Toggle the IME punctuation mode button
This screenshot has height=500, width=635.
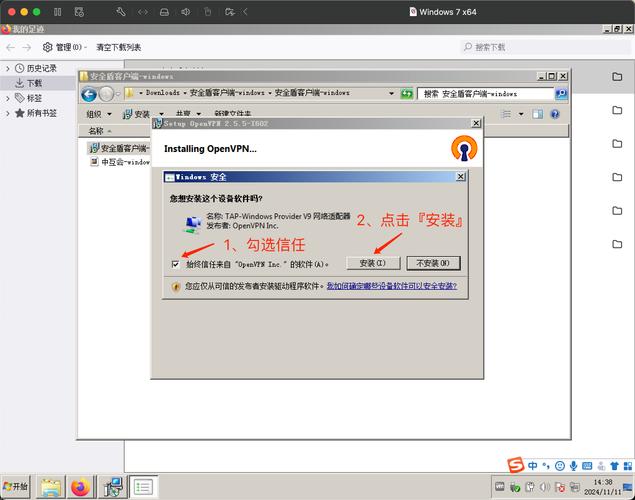coord(546,466)
